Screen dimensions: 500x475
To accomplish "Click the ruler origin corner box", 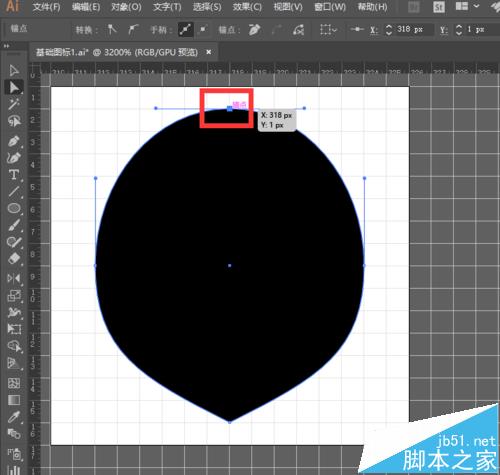I will [34, 69].
